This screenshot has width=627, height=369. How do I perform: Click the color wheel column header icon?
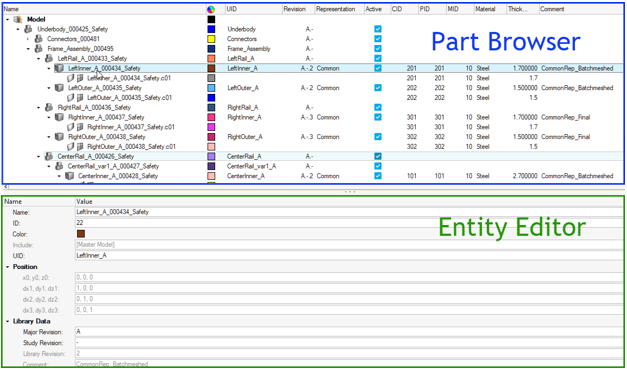point(211,9)
